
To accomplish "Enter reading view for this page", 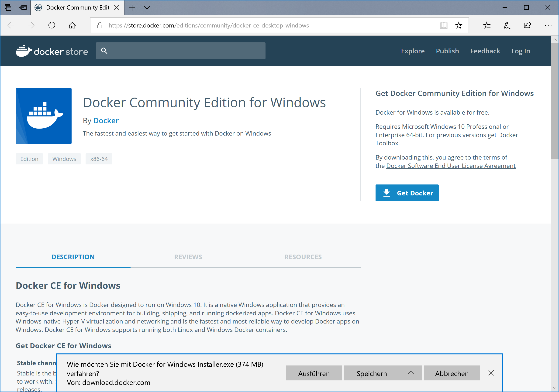I will 444,25.
